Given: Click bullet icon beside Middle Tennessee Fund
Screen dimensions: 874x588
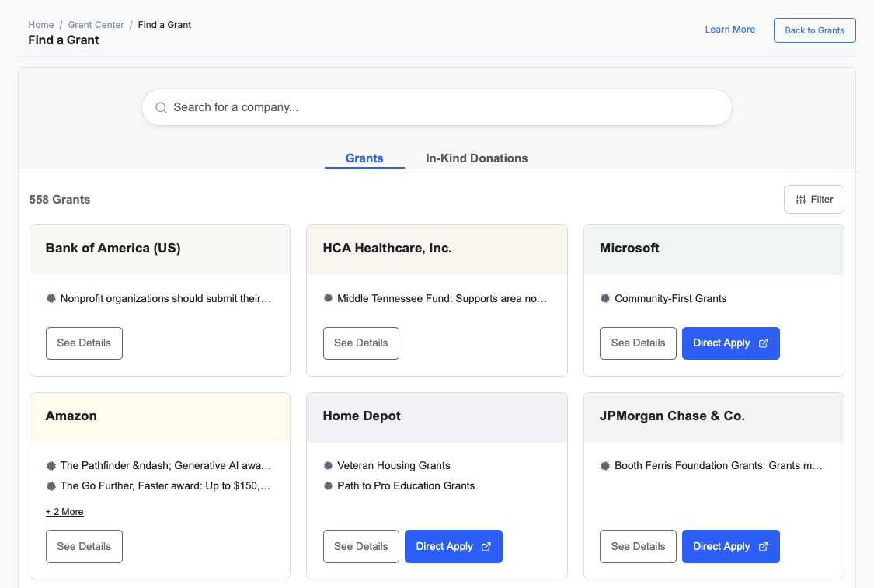Looking at the screenshot, I should (x=328, y=298).
